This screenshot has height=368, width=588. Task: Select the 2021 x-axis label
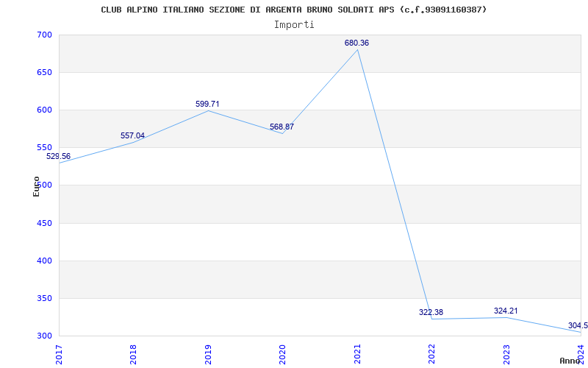coord(357,354)
